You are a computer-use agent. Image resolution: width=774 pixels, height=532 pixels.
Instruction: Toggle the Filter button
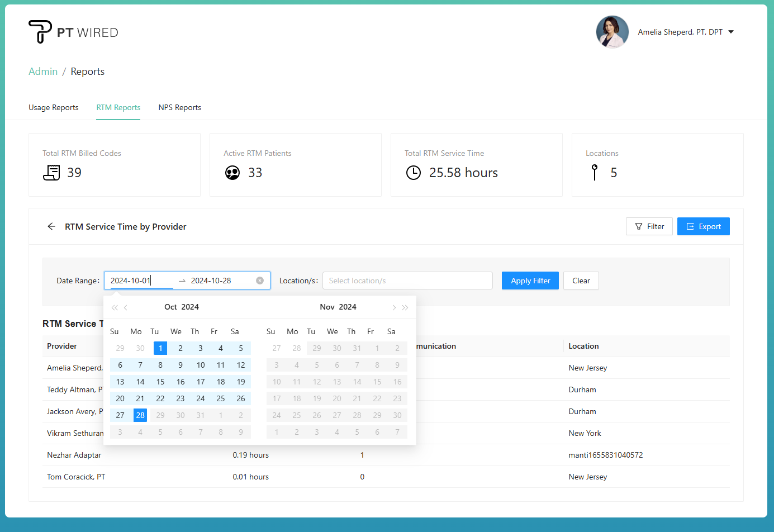pos(649,226)
